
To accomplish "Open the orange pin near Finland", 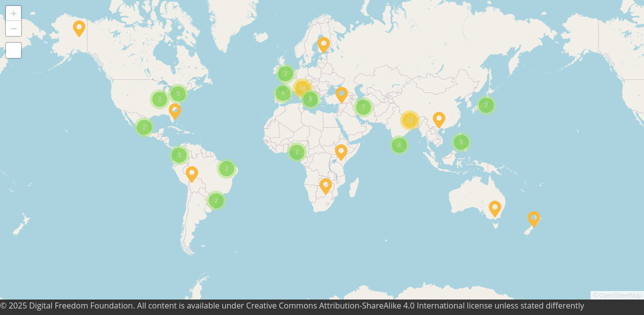I will [x=323, y=44].
